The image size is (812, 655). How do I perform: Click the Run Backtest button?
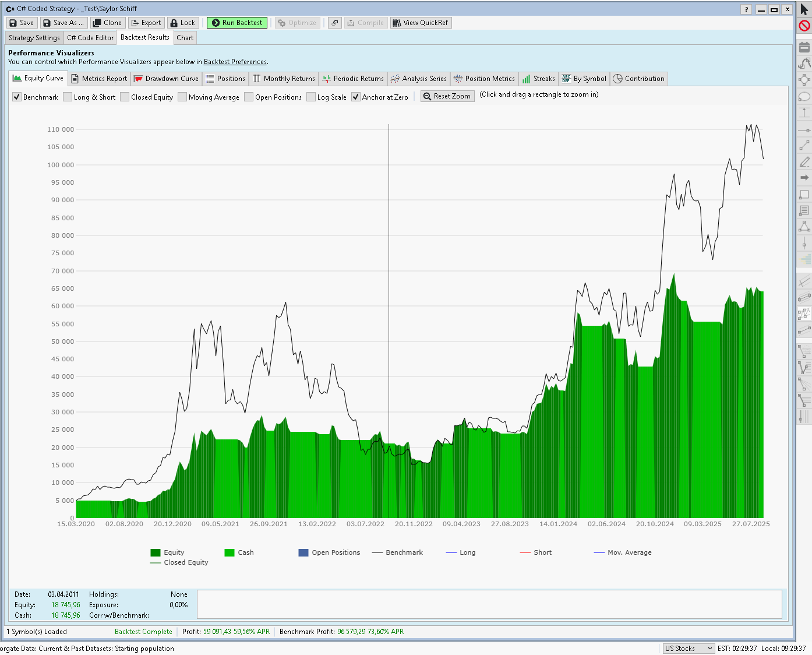237,23
